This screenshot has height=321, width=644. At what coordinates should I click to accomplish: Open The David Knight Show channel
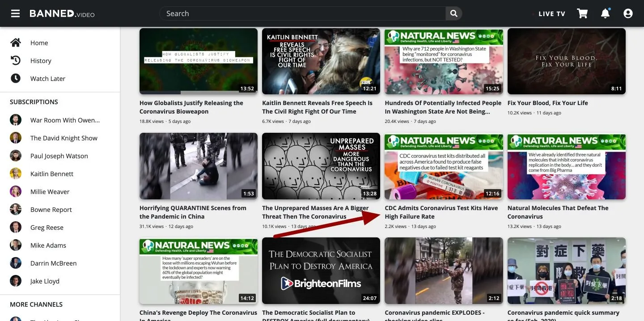(x=64, y=138)
